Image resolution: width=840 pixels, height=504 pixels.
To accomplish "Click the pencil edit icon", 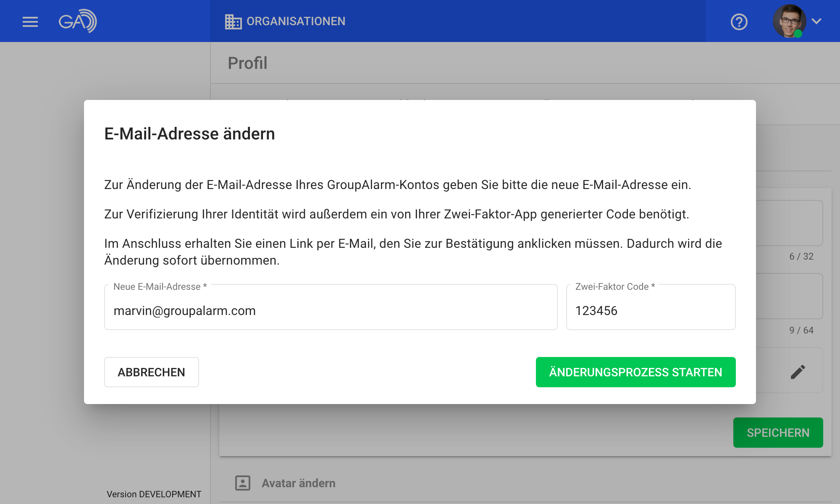I will [798, 372].
